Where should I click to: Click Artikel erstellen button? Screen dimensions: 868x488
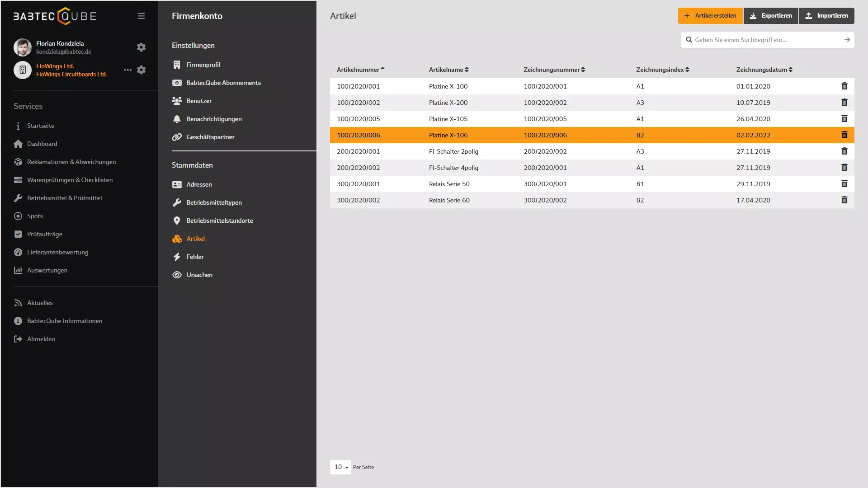point(710,16)
